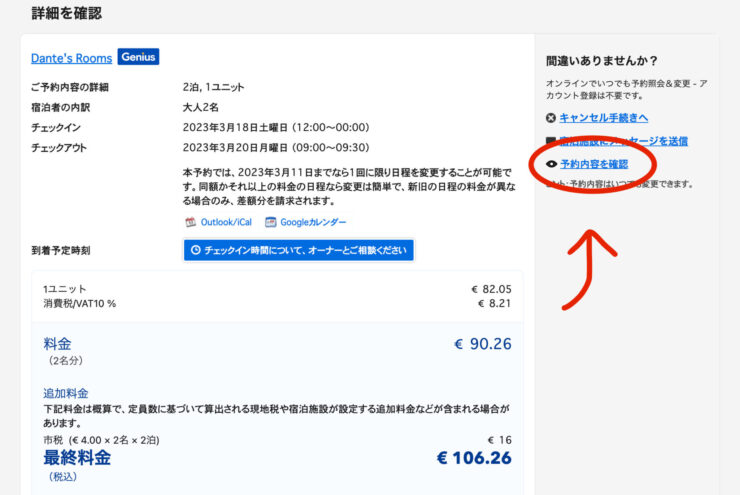
Task: Click the 料金 price heading
Action: point(57,343)
